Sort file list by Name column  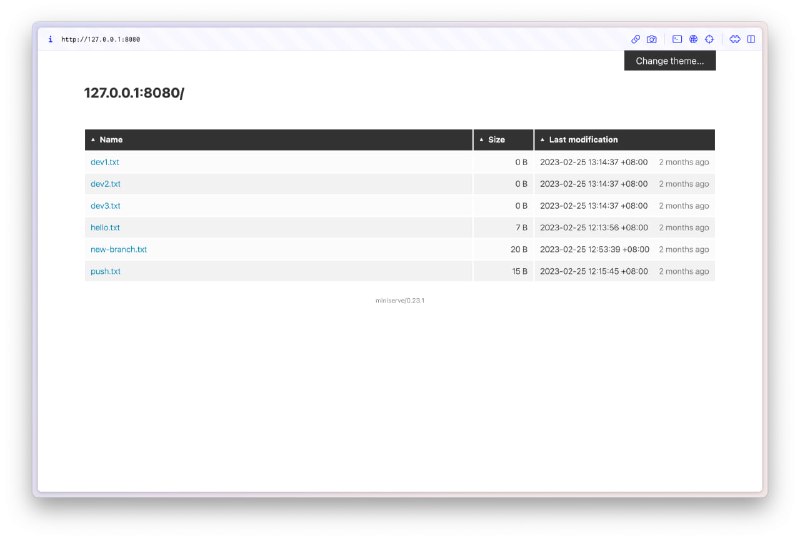(111, 140)
